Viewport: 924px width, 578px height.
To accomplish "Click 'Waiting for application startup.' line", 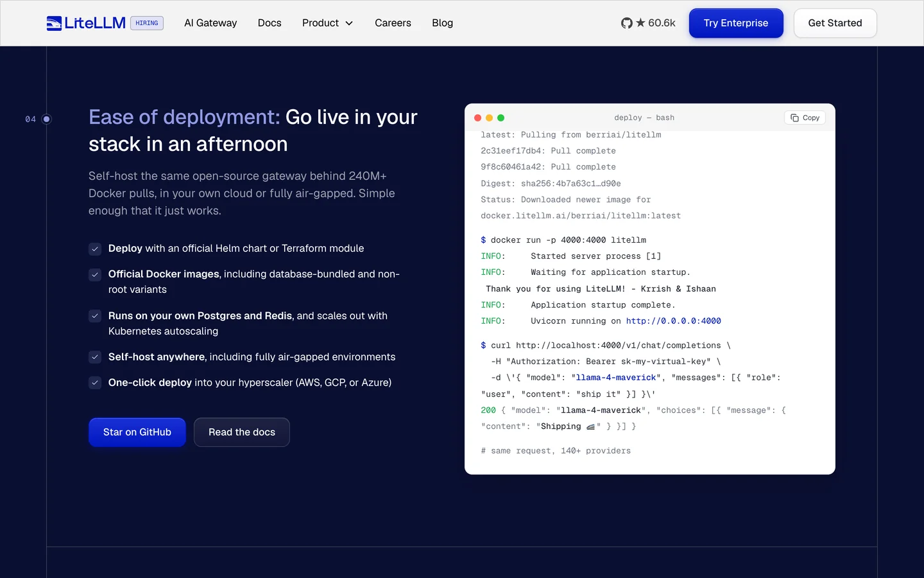I will click(610, 272).
